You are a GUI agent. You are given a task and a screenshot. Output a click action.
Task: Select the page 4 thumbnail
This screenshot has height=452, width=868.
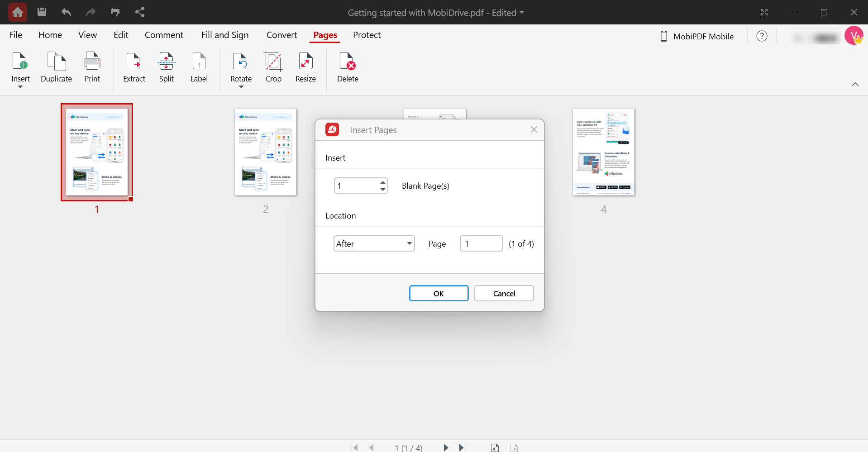point(604,152)
